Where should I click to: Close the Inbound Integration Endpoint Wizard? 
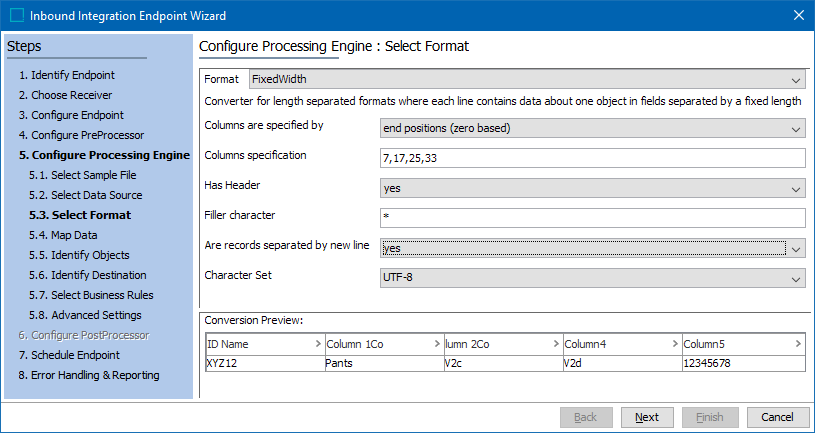(x=798, y=15)
